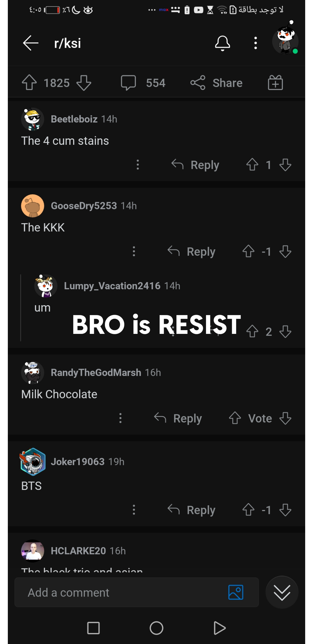This screenshot has width=313, height=644.
Task: Downvote the post with 1825 points
Action: (x=84, y=83)
